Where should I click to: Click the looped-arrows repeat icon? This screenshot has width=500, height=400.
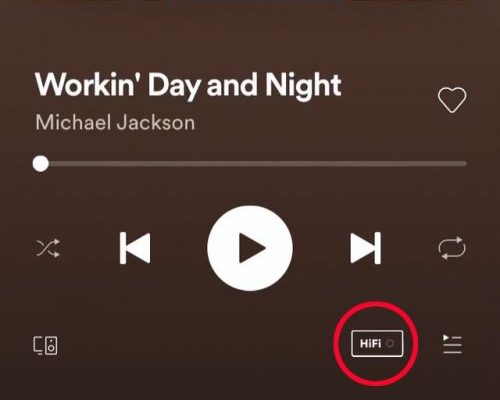[452, 248]
